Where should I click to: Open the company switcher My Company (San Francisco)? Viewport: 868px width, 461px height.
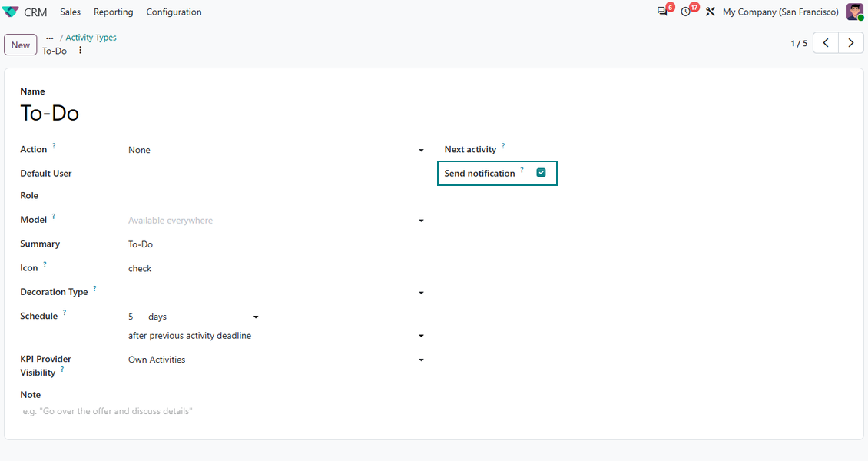pyautogui.click(x=780, y=12)
